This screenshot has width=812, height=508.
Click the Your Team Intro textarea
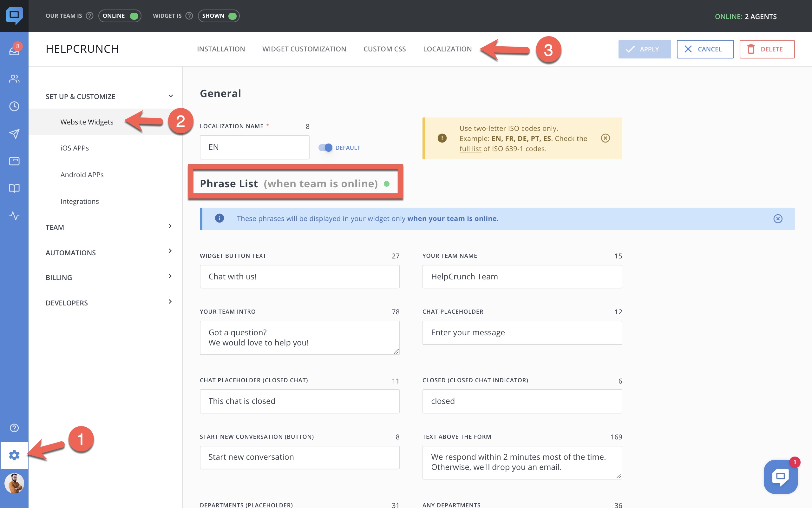(300, 338)
